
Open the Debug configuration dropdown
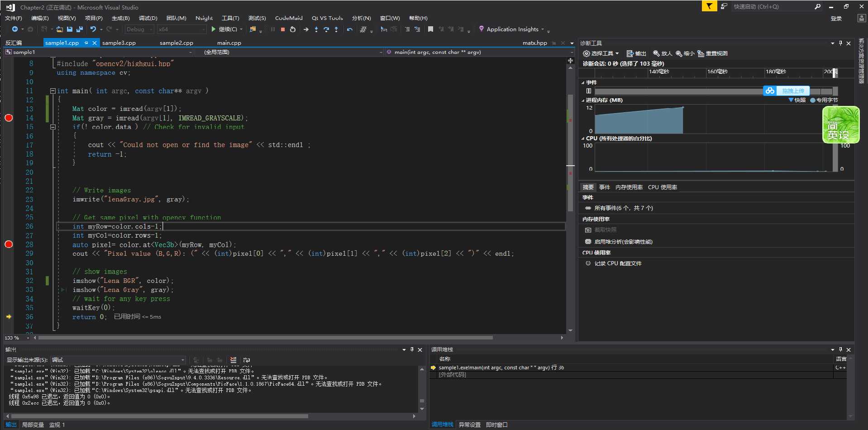139,29
